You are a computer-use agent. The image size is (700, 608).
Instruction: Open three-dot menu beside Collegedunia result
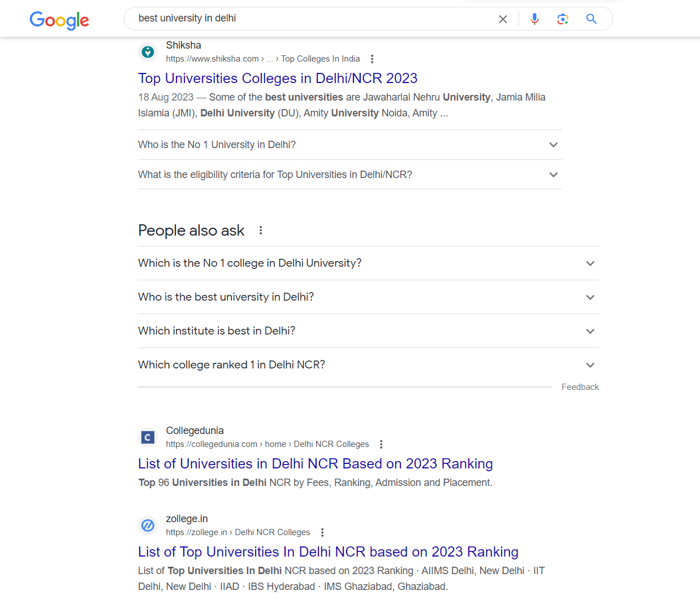(x=381, y=444)
